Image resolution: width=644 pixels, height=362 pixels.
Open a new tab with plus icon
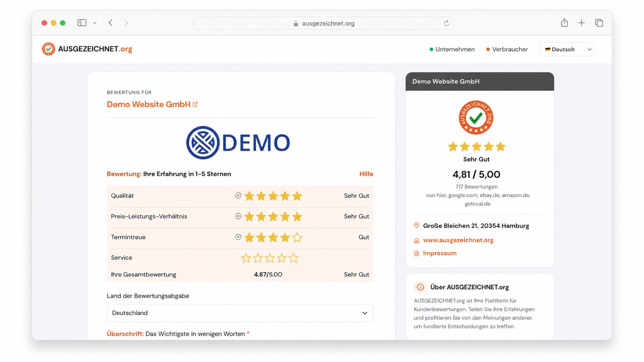pyautogui.click(x=582, y=23)
